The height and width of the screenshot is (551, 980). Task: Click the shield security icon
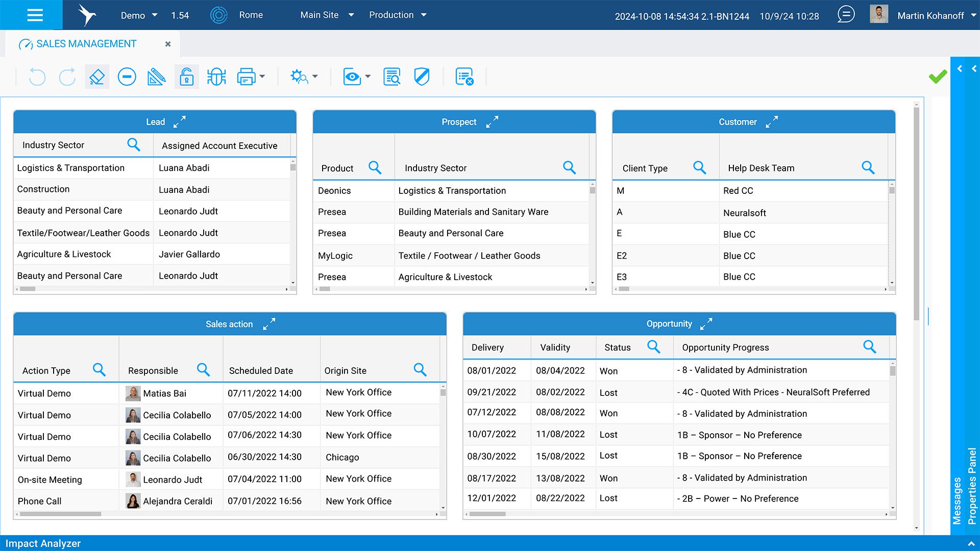(x=422, y=77)
